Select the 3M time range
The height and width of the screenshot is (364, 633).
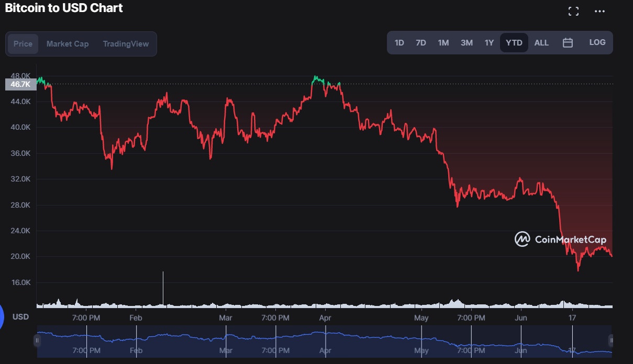click(x=467, y=43)
